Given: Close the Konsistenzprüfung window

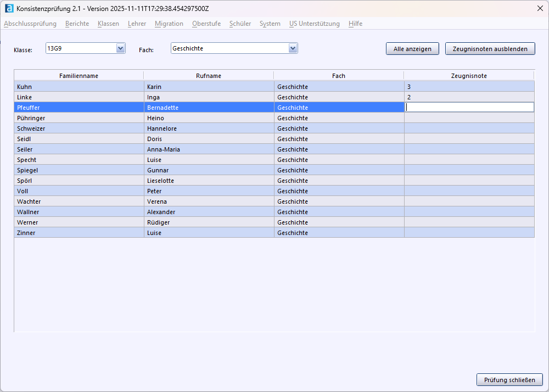Looking at the screenshot, I should point(540,9).
